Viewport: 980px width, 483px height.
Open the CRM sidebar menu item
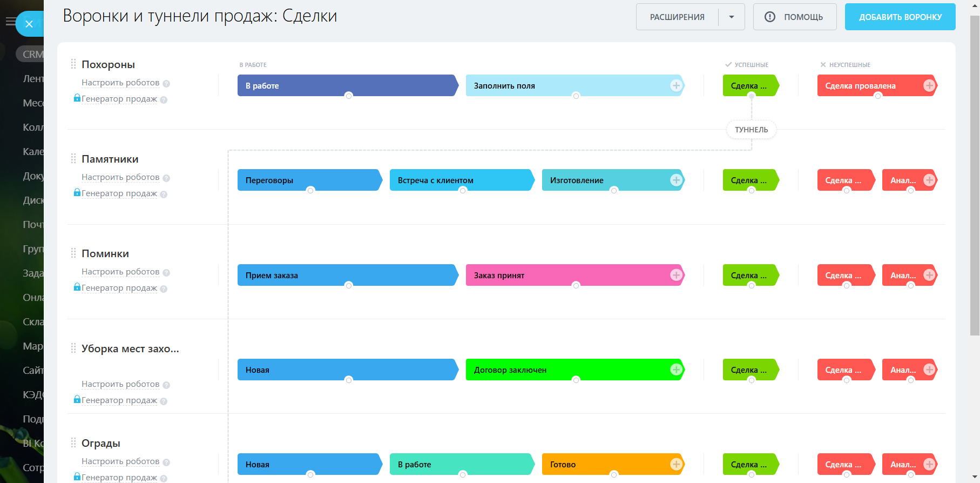point(31,54)
